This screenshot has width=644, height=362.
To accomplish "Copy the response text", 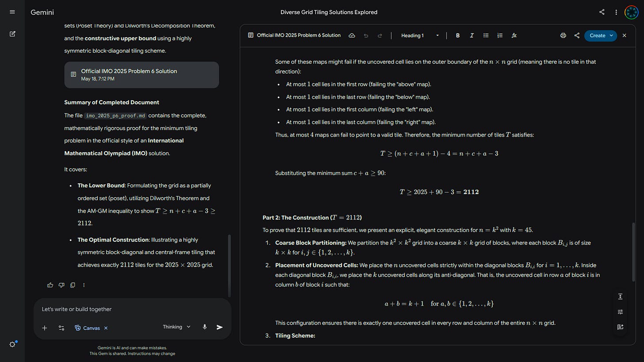I will point(73,285).
